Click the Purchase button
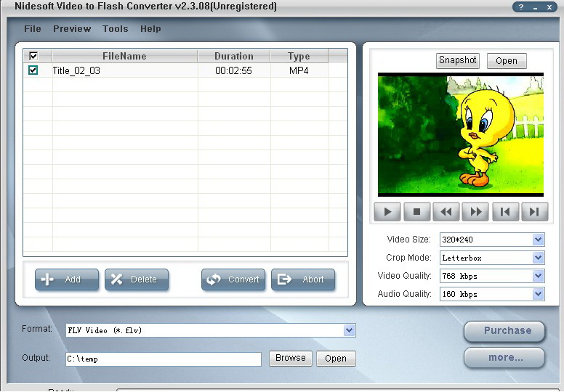The image size is (564, 392). pos(504,331)
